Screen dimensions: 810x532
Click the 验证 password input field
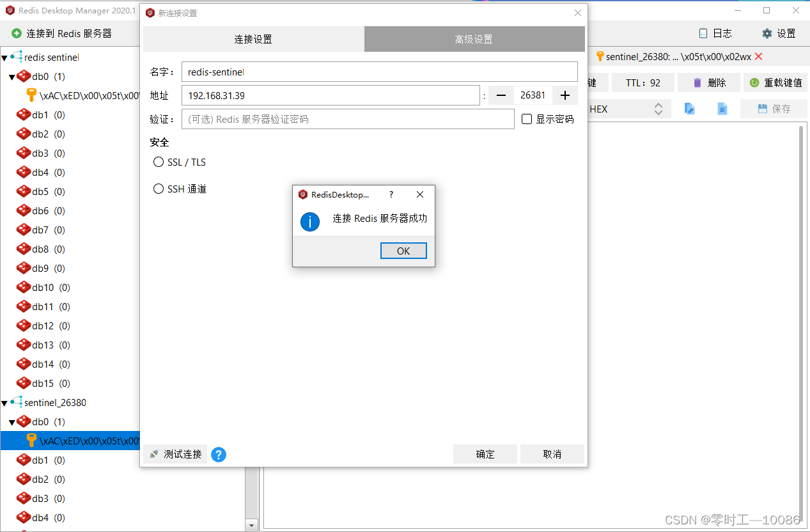pos(348,119)
